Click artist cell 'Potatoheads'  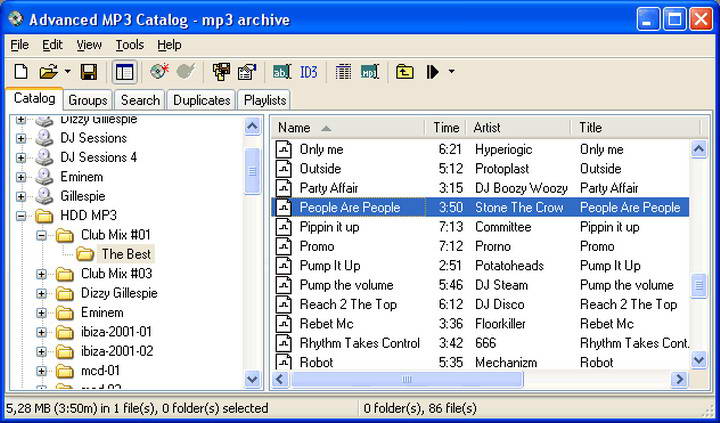click(x=509, y=266)
